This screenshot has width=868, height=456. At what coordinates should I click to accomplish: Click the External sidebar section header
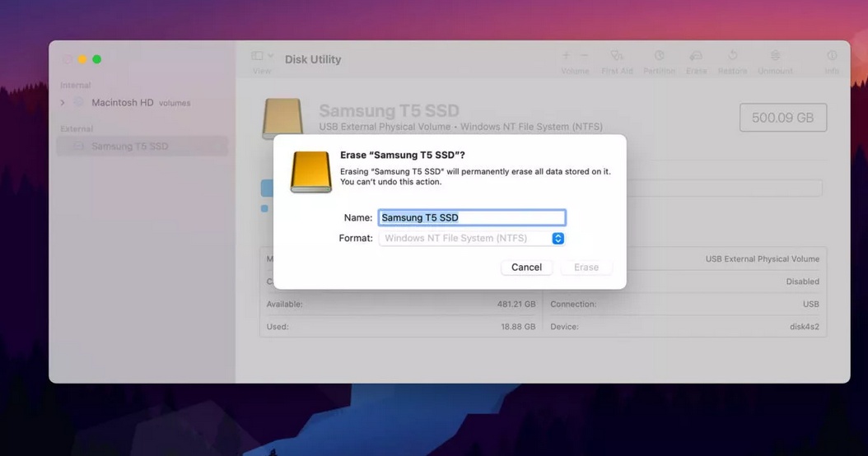click(77, 129)
